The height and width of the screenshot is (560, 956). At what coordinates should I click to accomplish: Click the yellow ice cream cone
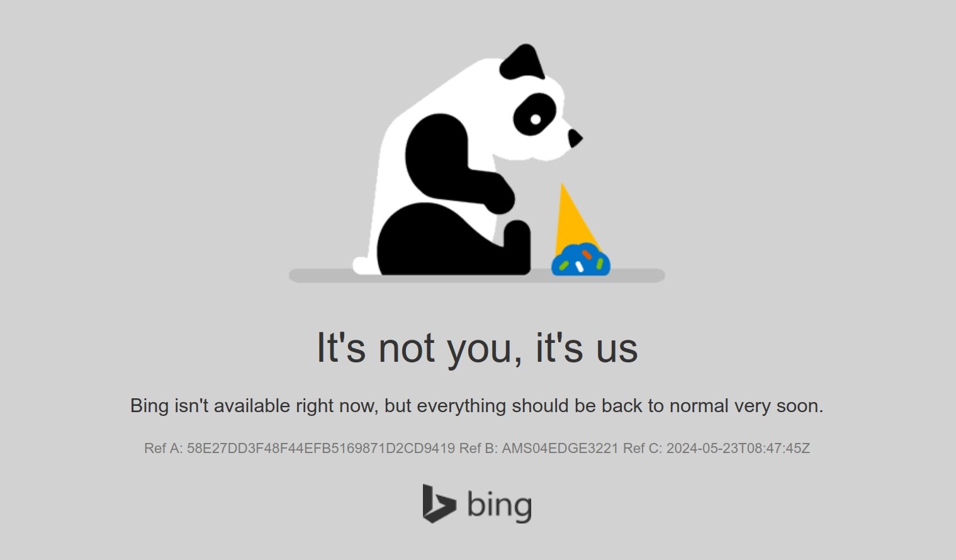tap(573, 218)
